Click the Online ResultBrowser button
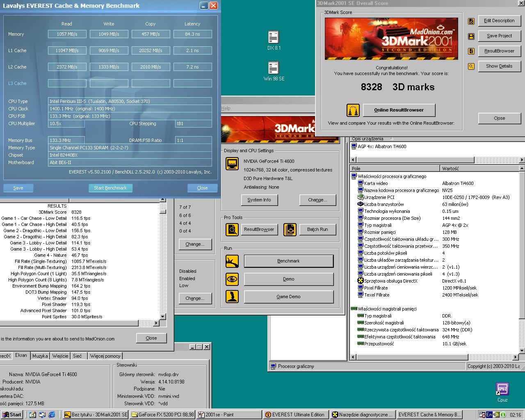 tap(399, 110)
